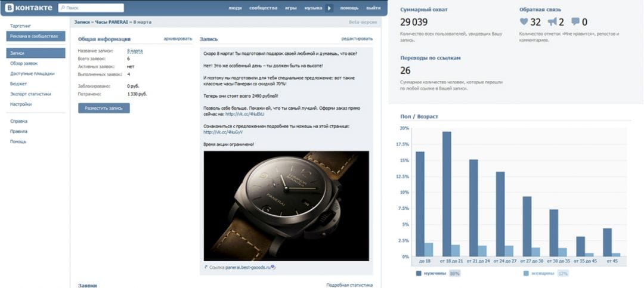The height and width of the screenshot is (288, 644).
Task: Click the comments speech bubble icon
Action: [575, 22]
